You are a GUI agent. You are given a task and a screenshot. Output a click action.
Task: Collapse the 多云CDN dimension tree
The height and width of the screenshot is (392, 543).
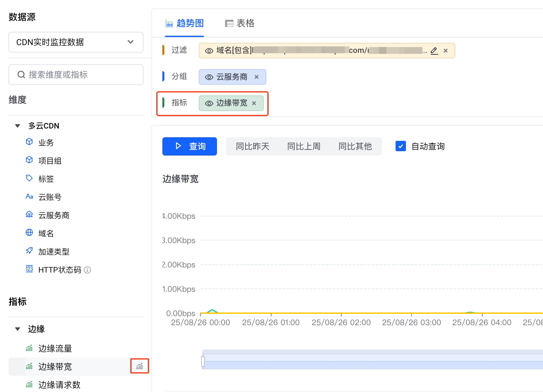(x=18, y=126)
